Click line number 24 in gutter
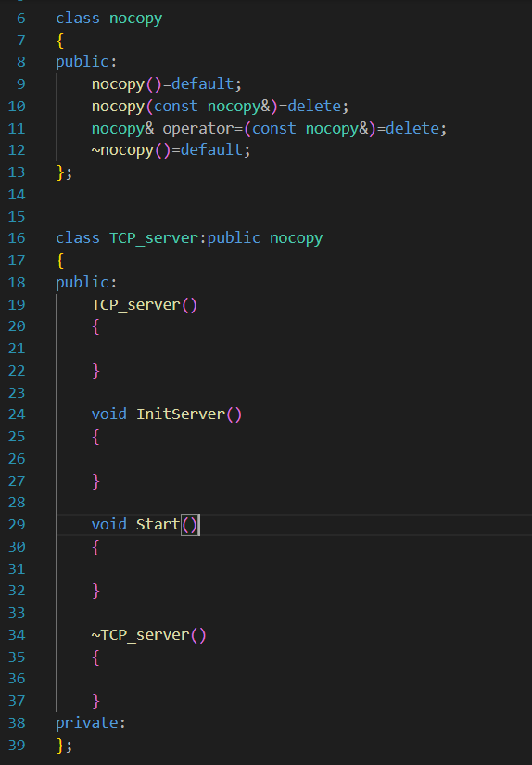The image size is (532, 765). click(x=17, y=414)
